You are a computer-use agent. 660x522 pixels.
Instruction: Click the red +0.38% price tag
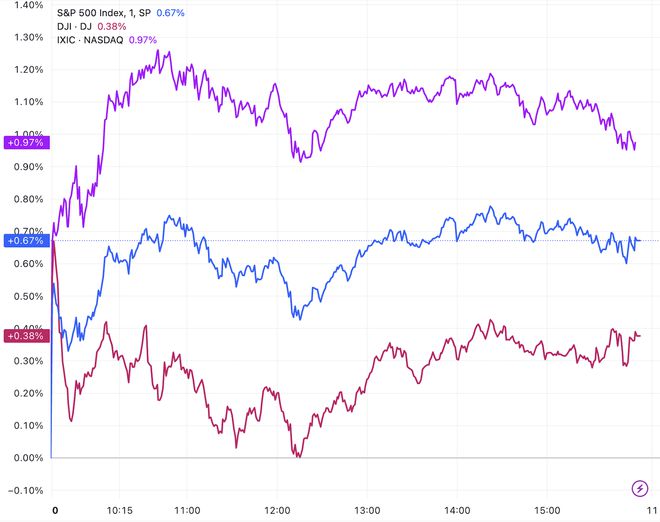coord(25,334)
